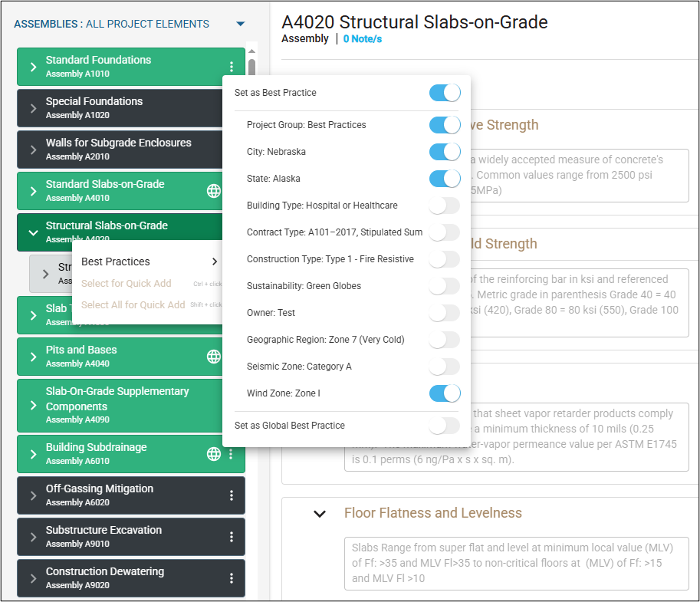This screenshot has height=602, width=700.
Task: Open kebab menu for Construction Dewatering
Action: (232, 578)
